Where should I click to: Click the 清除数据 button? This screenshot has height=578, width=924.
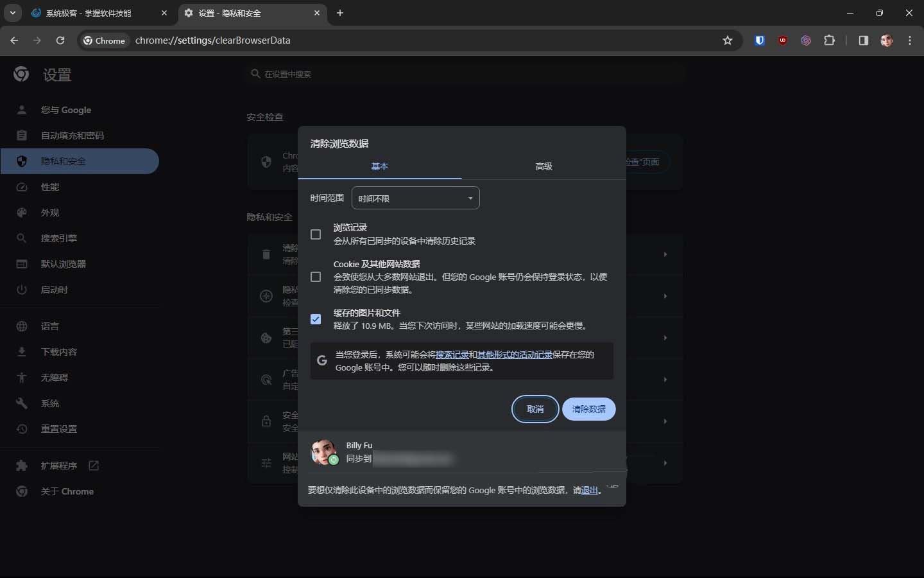pos(589,409)
